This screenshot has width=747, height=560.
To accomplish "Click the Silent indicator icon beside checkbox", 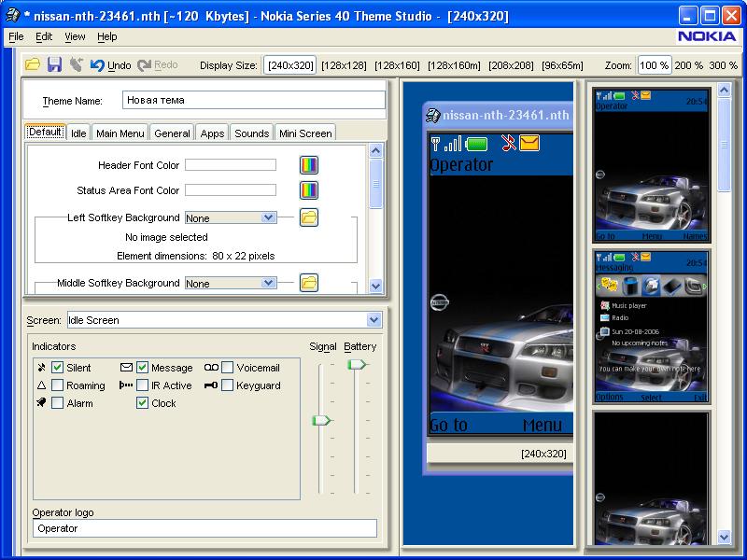I will coord(42,367).
